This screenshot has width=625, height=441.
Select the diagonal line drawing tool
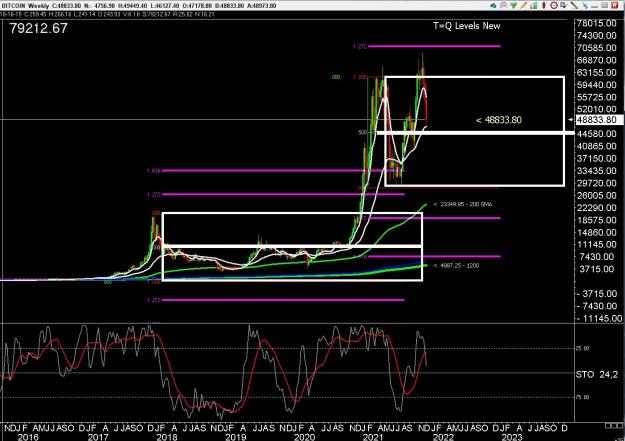(574, 5)
